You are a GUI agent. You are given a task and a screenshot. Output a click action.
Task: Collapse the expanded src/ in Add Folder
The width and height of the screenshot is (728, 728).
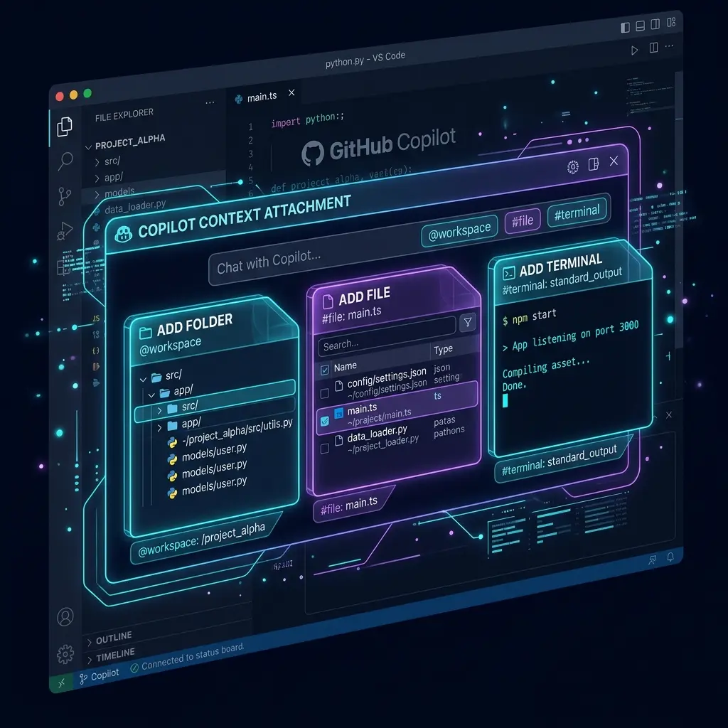144,380
